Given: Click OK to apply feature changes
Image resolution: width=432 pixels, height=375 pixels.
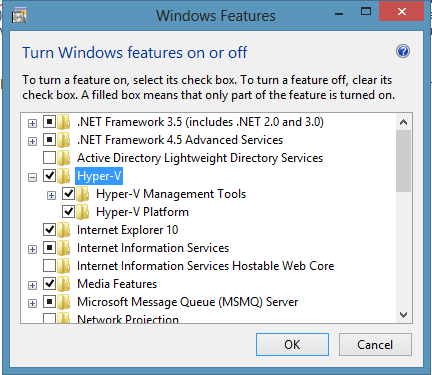Looking at the screenshot, I should click(292, 344).
